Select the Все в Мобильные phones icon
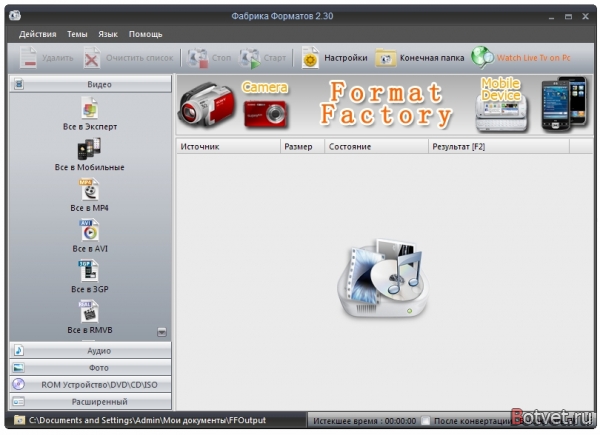The image size is (600, 435). [89, 149]
